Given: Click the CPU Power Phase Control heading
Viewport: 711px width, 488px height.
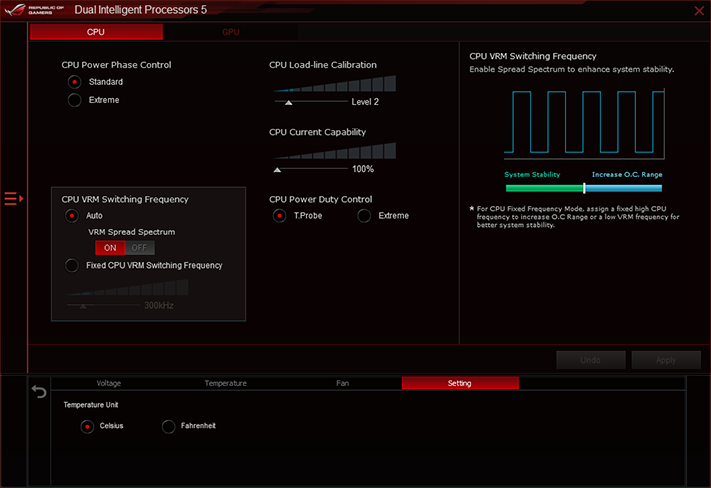Looking at the screenshot, I should [x=117, y=65].
